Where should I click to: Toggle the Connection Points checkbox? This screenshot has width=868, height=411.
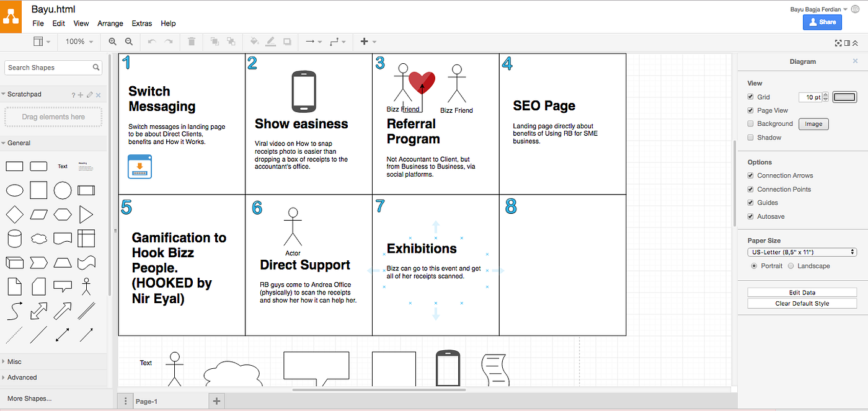point(751,189)
